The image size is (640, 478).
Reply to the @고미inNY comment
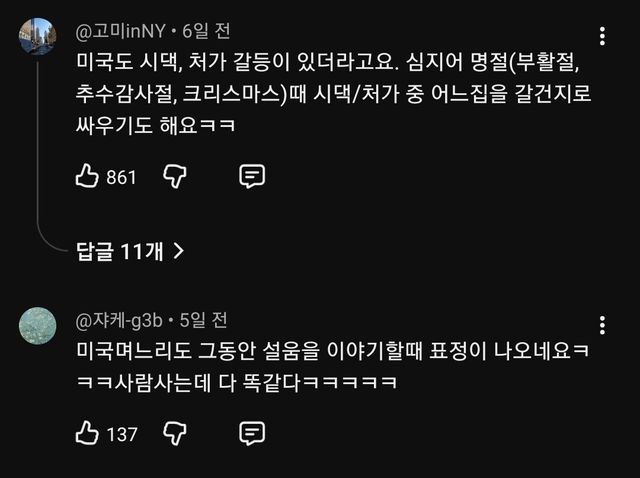[252, 177]
